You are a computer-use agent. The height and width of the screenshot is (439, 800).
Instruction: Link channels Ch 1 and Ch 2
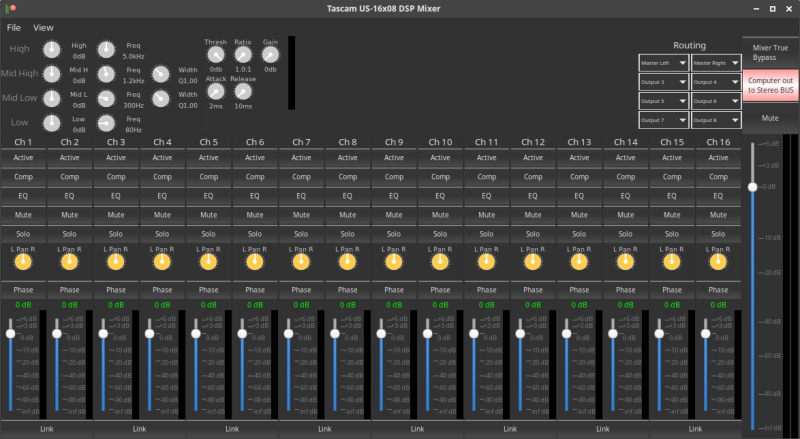pos(47,429)
